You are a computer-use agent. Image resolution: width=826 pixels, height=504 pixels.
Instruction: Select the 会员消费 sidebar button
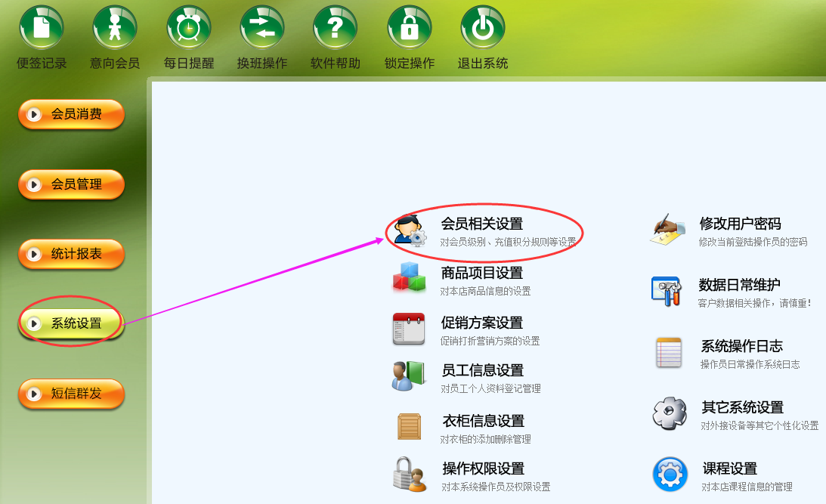pyautogui.click(x=71, y=114)
